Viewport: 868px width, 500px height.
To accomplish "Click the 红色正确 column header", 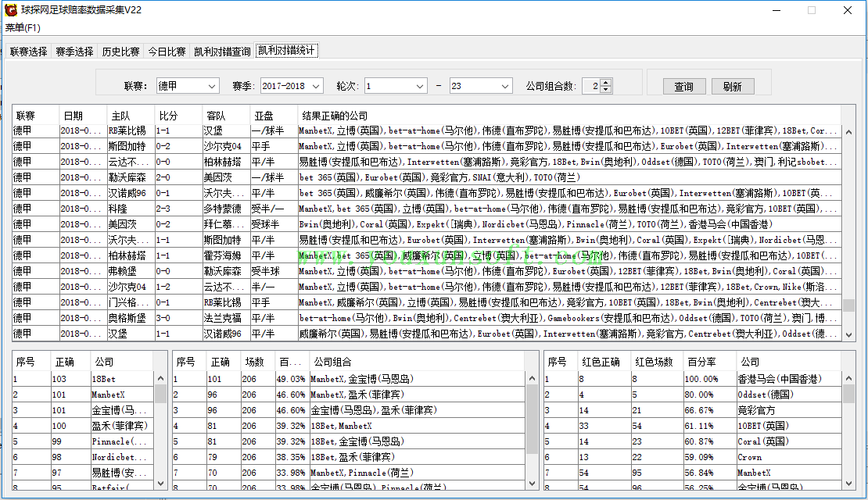I will click(x=604, y=362).
